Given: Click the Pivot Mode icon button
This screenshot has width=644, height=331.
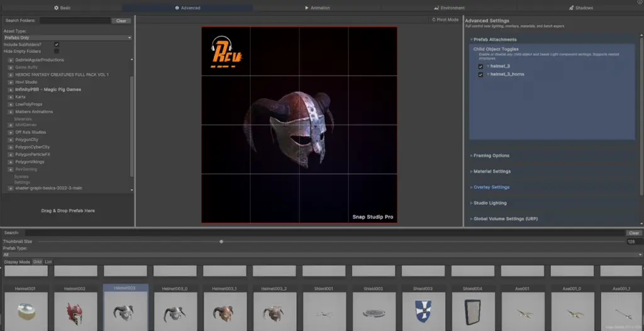Looking at the screenshot, I should (x=433, y=20).
